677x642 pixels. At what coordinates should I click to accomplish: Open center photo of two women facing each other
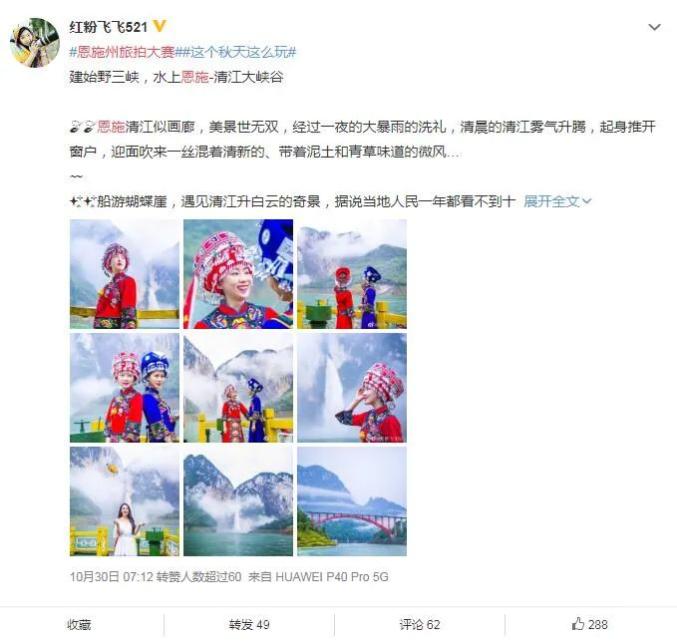pos(238,388)
